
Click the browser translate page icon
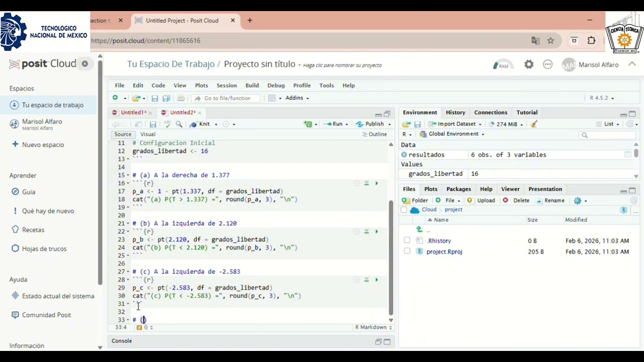(x=535, y=41)
